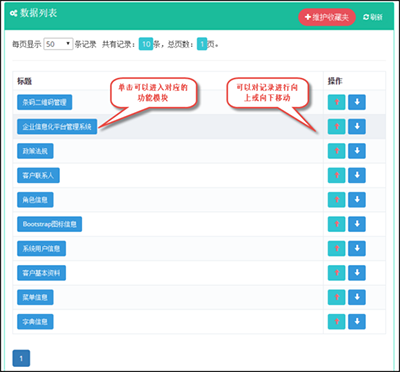
Task: Click up arrow for 政策法规 row
Action: pos(336,151)
